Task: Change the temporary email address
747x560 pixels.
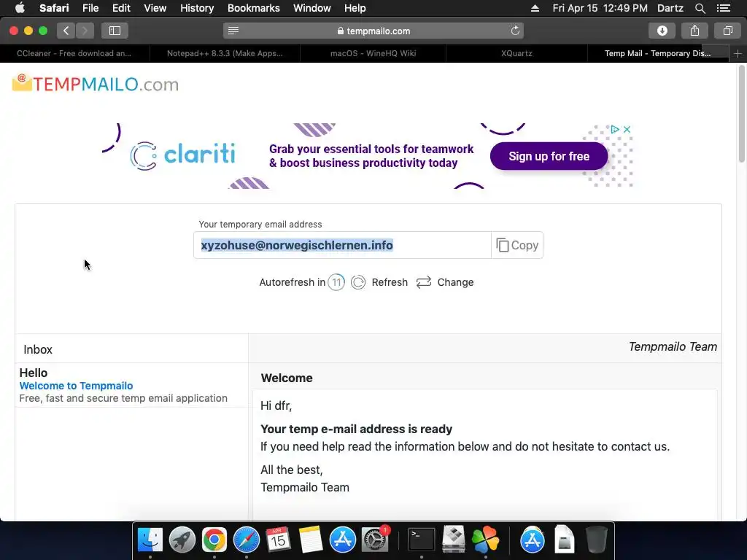Action: pyautogui.click(x=445, y=282)
